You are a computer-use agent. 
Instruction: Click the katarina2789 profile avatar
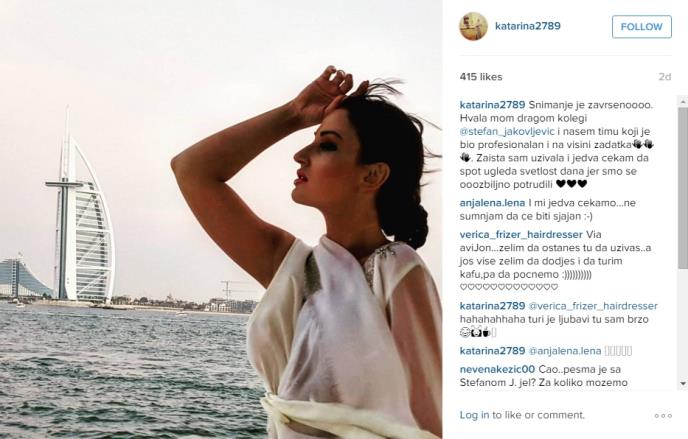pos(473,26)
